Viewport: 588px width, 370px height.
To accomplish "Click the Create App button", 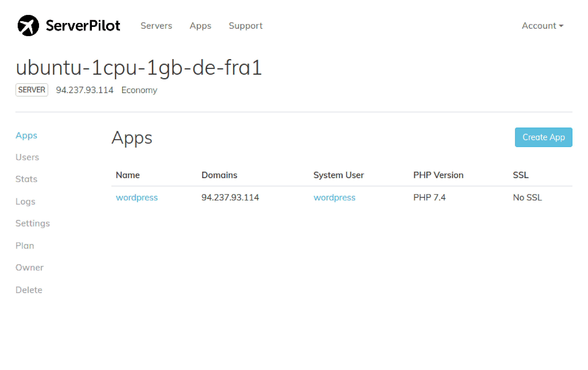I will click(x=543, y=137).
